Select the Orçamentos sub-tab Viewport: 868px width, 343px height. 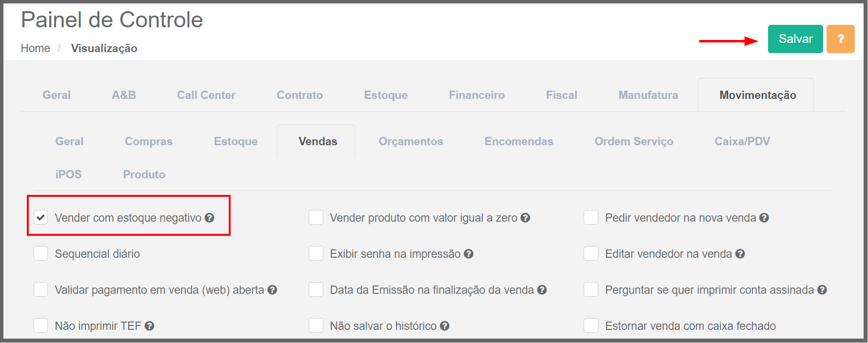click(411, 141)
